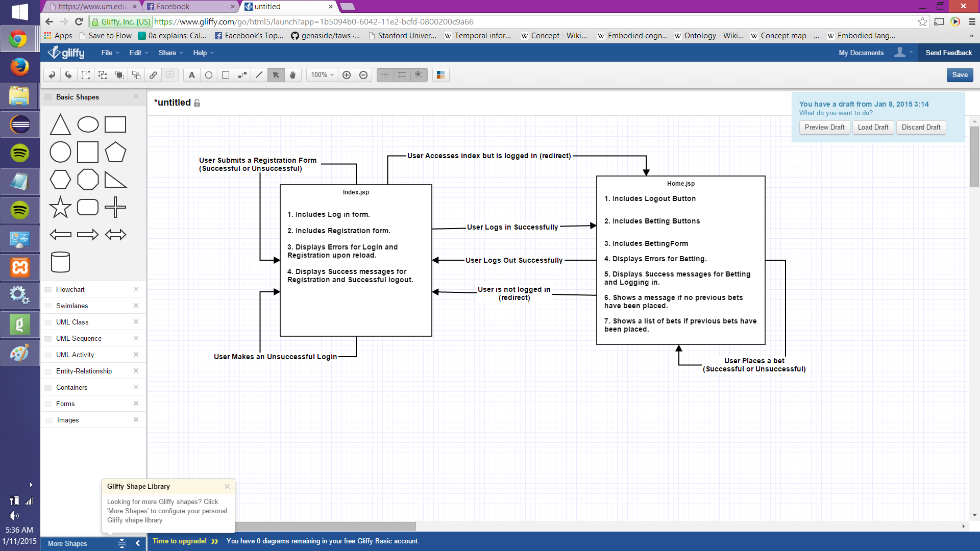Select the Hand pan tool
This screenshot has height=551, width=980.
pyautogui.click(x=293, y=75)
